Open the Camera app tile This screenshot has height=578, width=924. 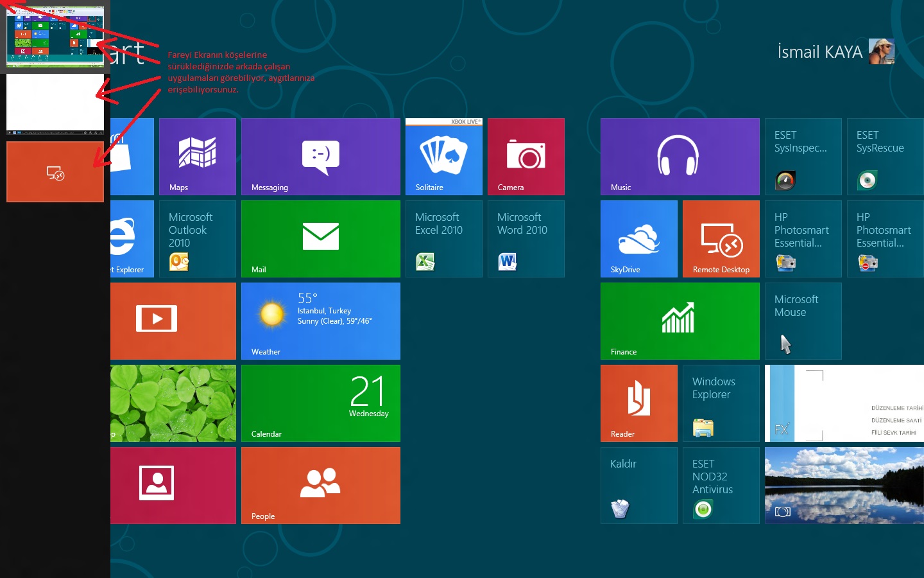click(x=526, y=157)
